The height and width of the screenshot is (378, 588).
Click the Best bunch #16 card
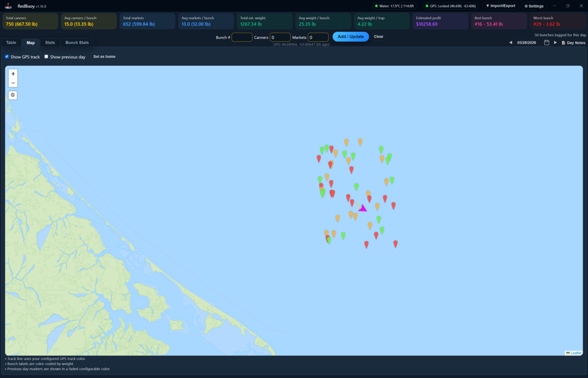point(499,21)
